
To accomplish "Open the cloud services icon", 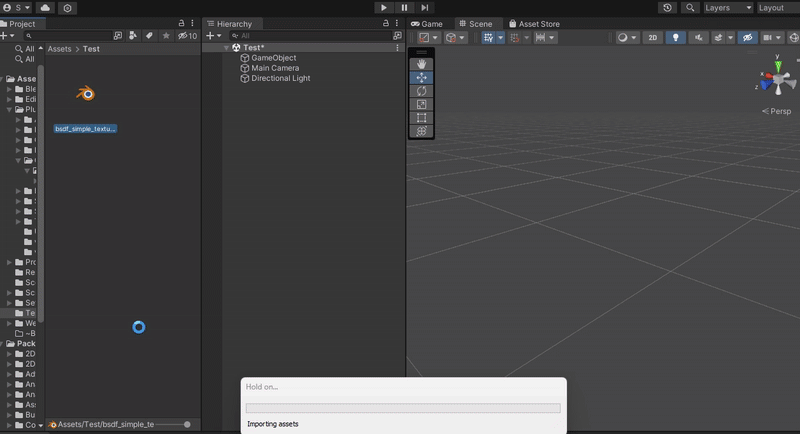I will (45, 8).
